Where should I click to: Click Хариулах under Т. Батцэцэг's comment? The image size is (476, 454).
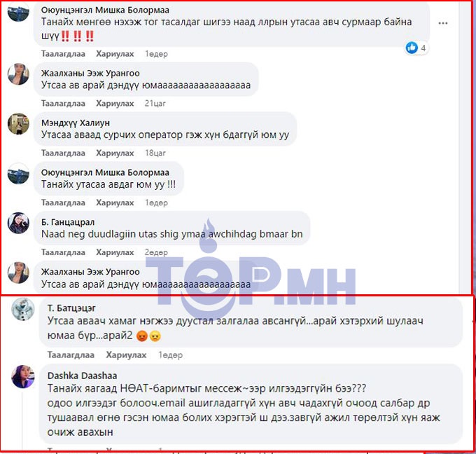126,355
